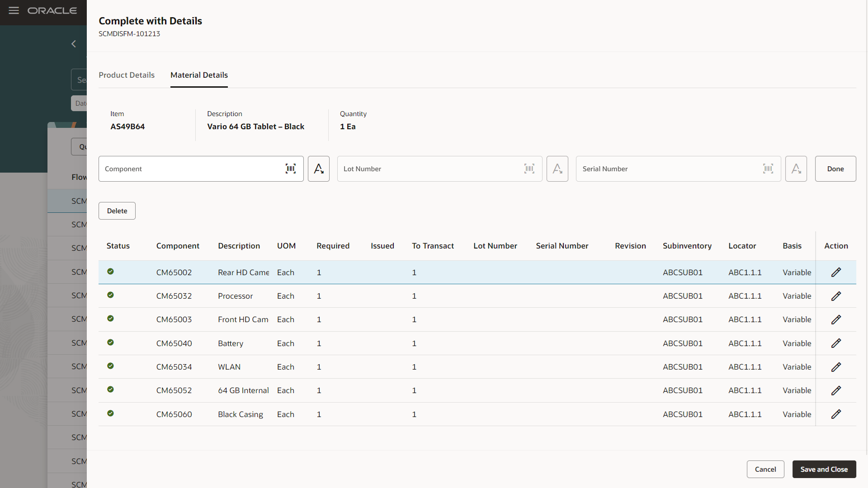This screenshot has height=488, width=868.
Task: Click the back chevron arrow
Action: (74, 44)
